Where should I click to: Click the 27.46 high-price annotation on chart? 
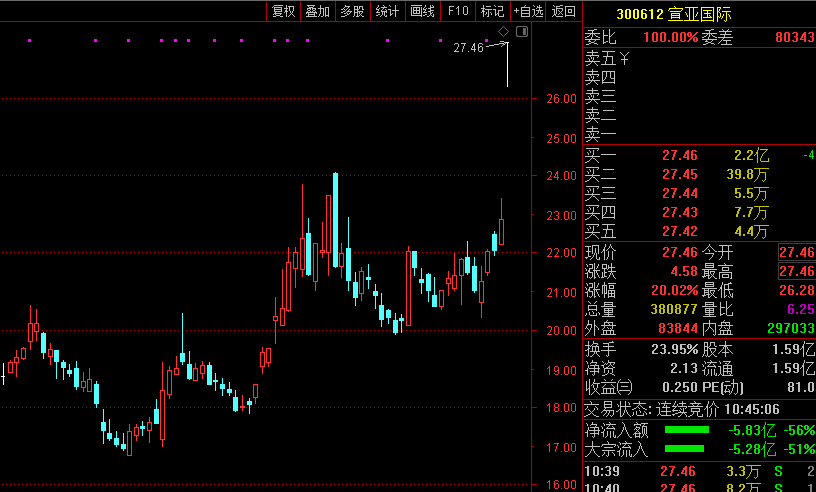(x=467, y=47)
